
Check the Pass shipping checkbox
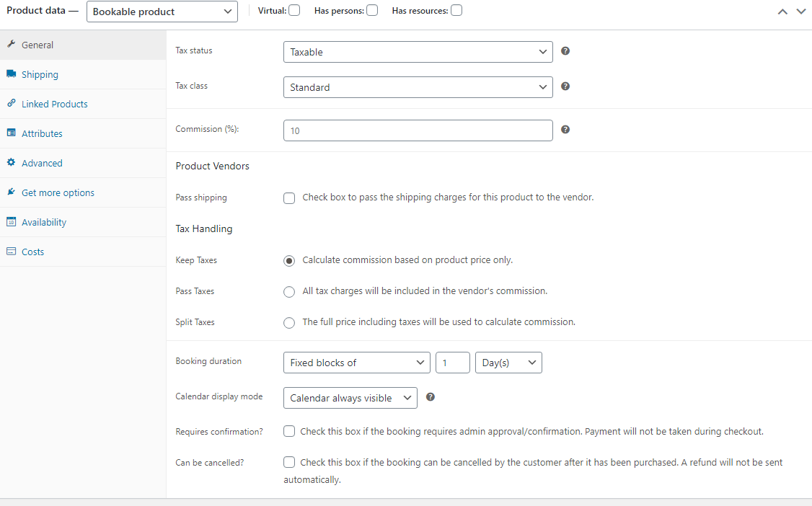289,198
